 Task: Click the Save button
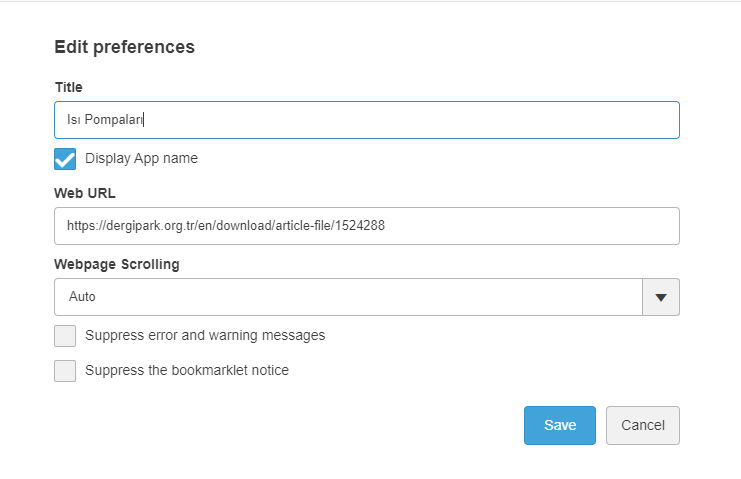click(559, 425)
